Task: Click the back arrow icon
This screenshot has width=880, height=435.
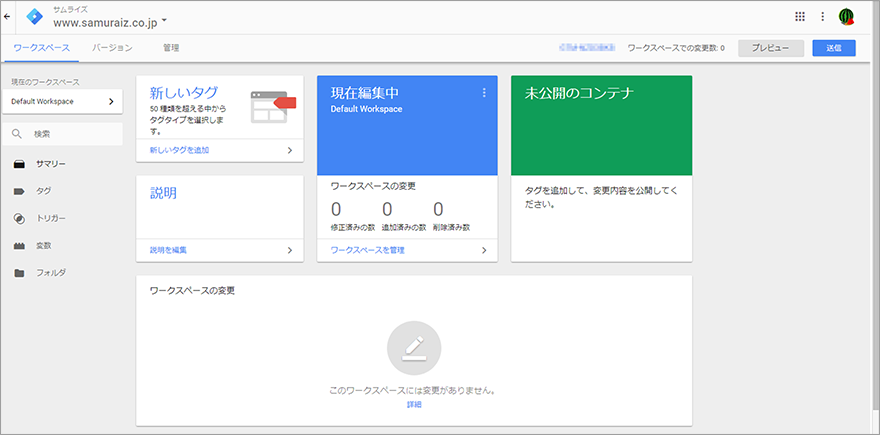Action: point(8,16)
